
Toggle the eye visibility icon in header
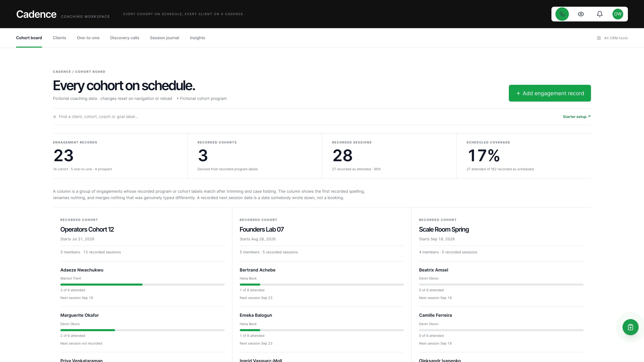click(581, 14)
